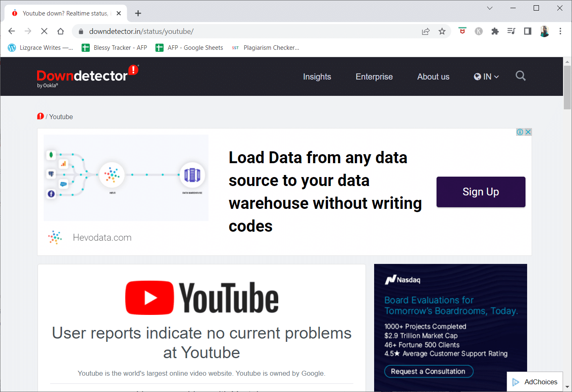Click scrollbar down arrow

click(x=567, y=387)
